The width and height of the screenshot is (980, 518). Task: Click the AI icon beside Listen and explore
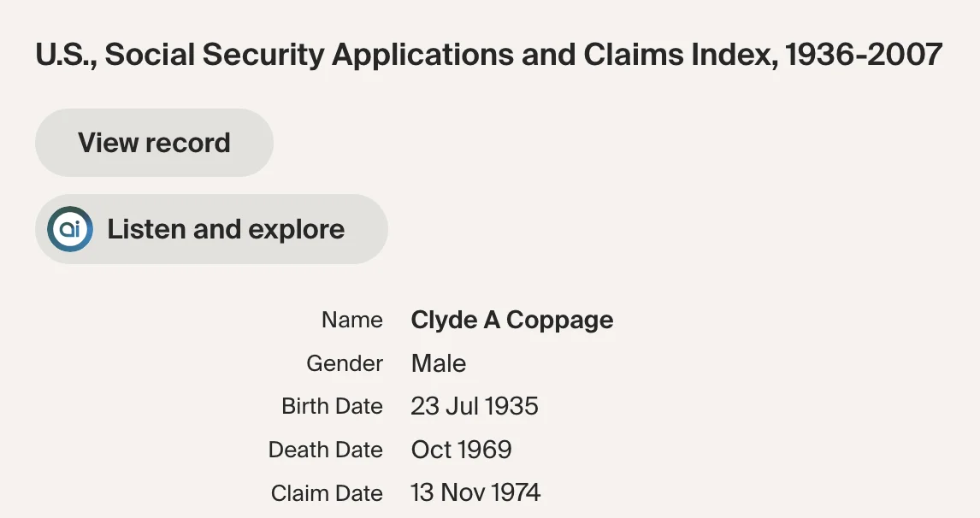(x=70, y=229)
